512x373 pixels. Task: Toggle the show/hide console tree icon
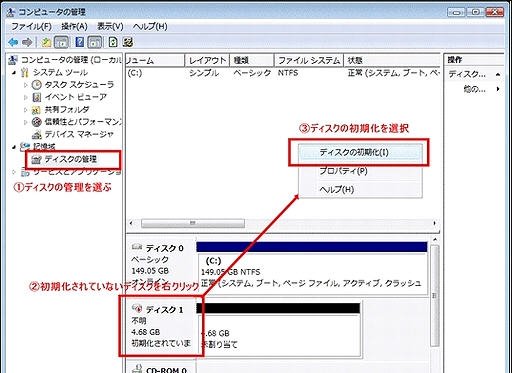pyautogui.click(x=62, y=42)
